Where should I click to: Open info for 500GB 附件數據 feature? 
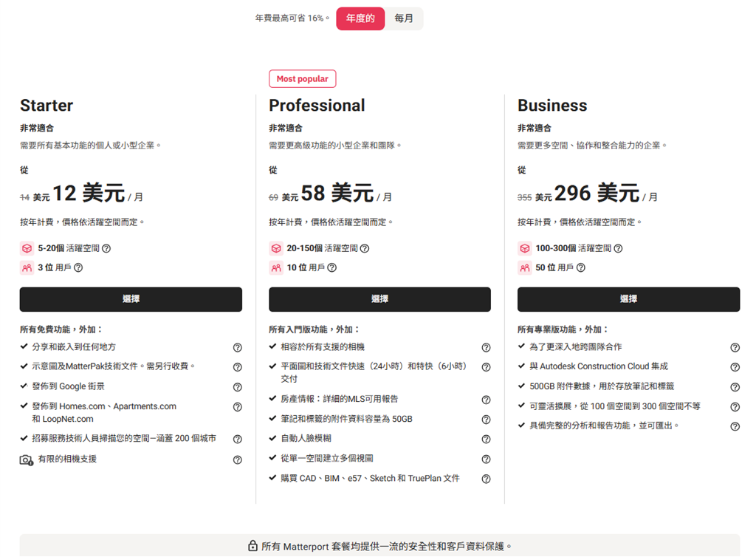[735, 387]
